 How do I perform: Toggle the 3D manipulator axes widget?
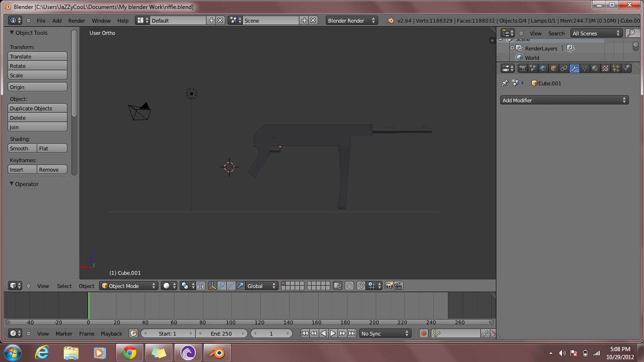tap(213, 286)
